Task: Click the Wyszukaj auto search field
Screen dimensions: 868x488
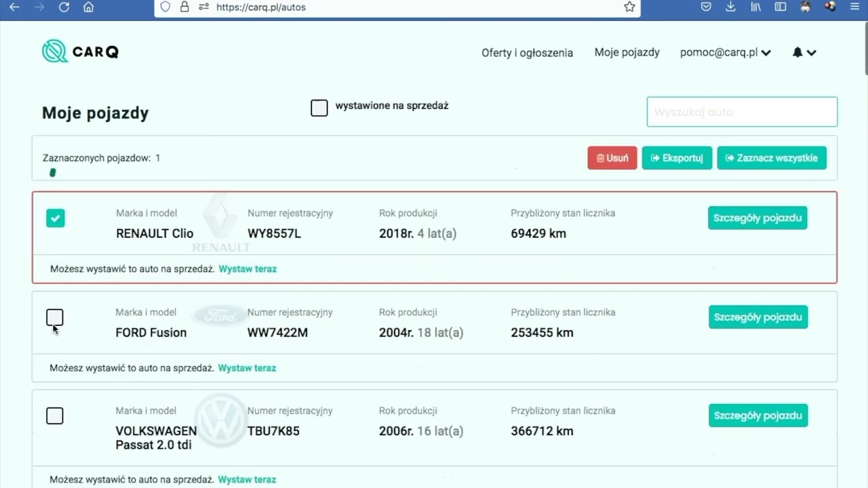Action: pos(742,112)
